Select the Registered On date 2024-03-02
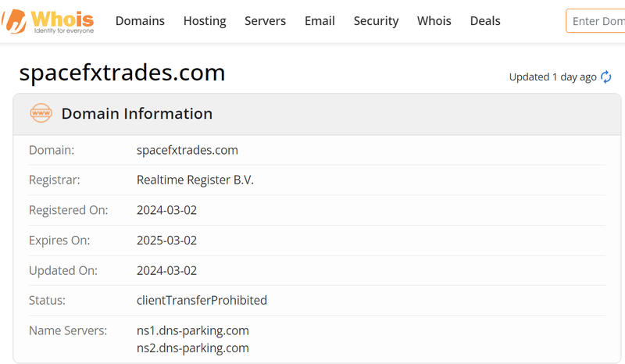The height and width of the screenshot is (364, 625). [166, 210]
